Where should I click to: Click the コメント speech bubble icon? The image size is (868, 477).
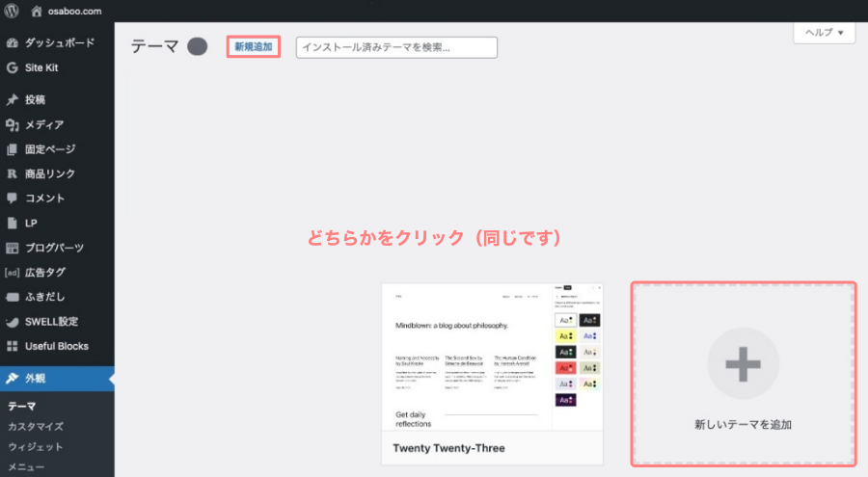[13, 199]
